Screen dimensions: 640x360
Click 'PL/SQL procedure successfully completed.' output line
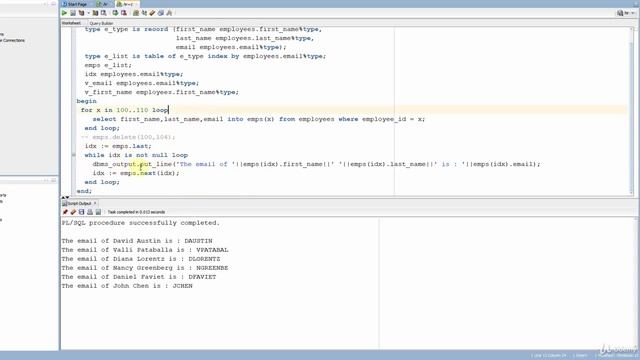141,223
